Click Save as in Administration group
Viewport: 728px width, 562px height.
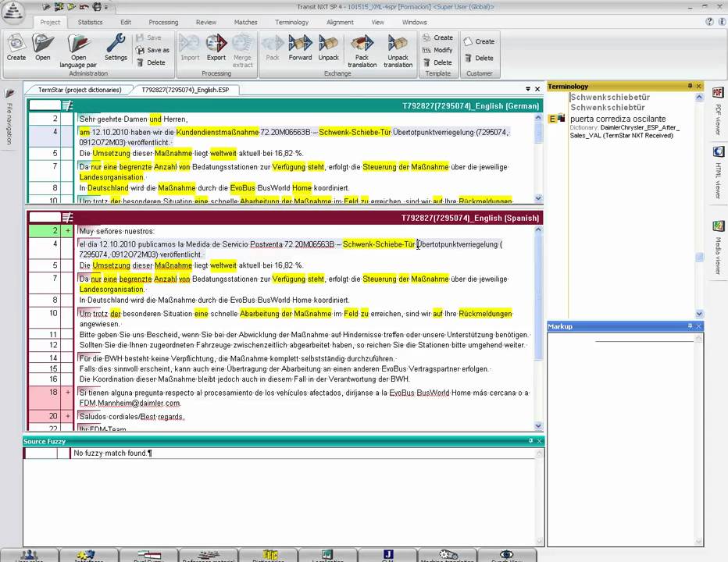pyautogui.click(x=153, y=50)
